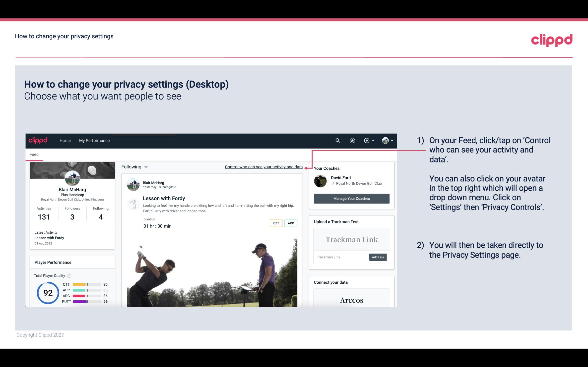588x367 pixels.
Task: Click the Manage Your Coaches button
Action: [351, 198]
